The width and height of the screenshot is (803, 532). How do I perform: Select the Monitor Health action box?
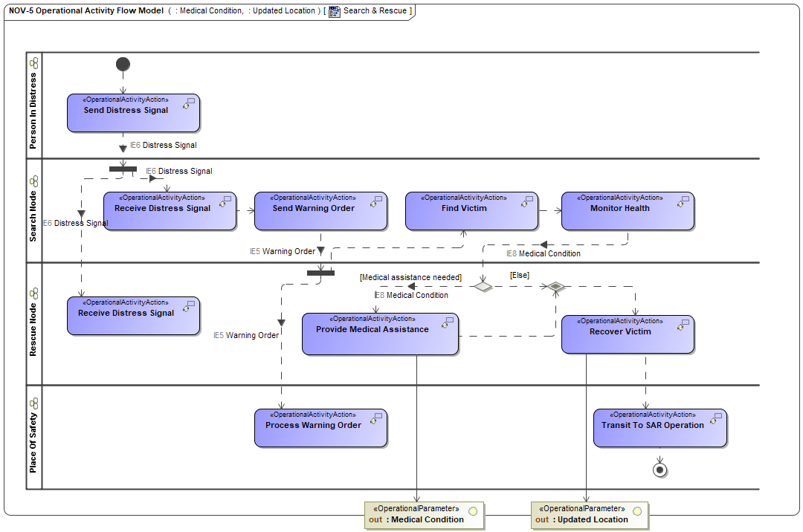628,211
